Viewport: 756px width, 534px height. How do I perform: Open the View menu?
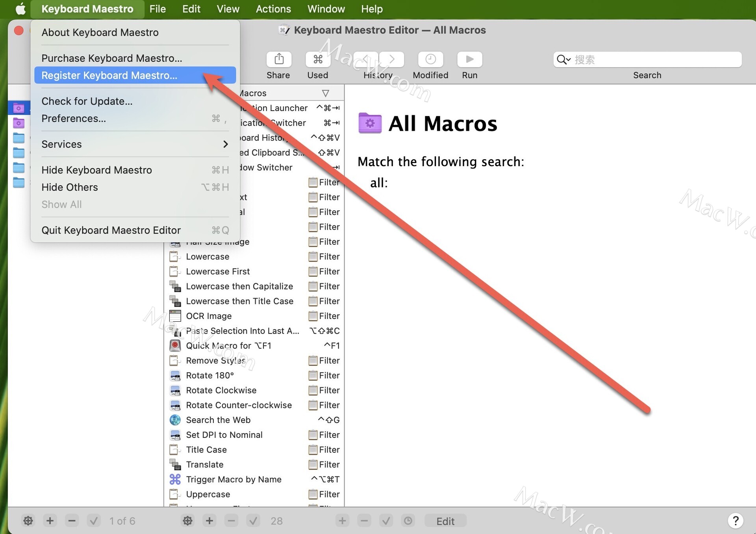[228, 9]
